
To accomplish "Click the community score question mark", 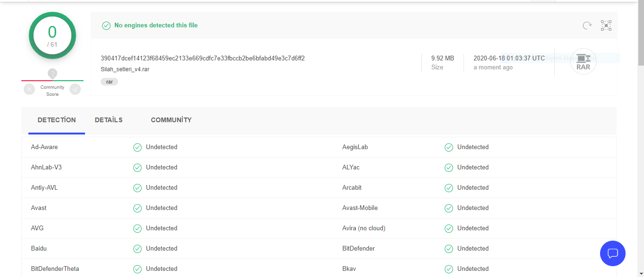I will (x=52, y=74).
